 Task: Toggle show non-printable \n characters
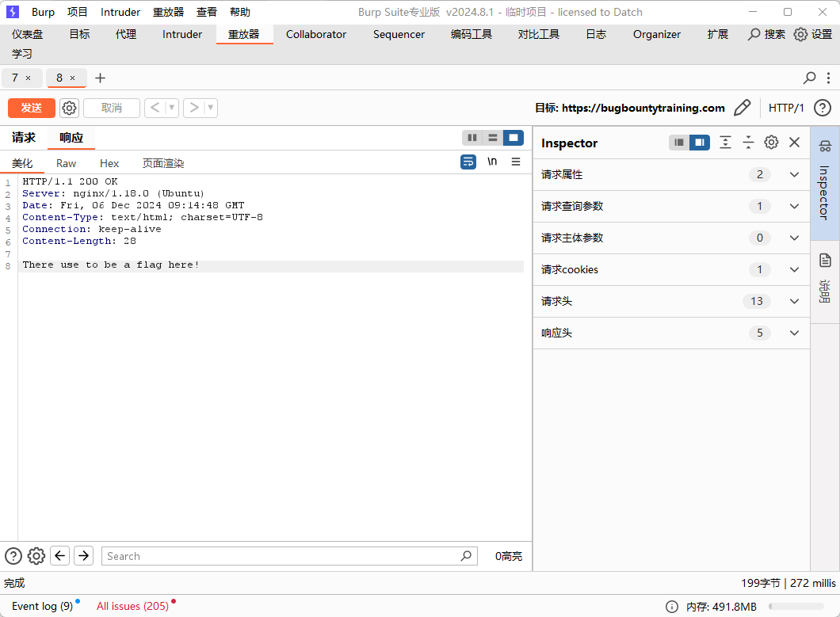click(x=492, y=162)
